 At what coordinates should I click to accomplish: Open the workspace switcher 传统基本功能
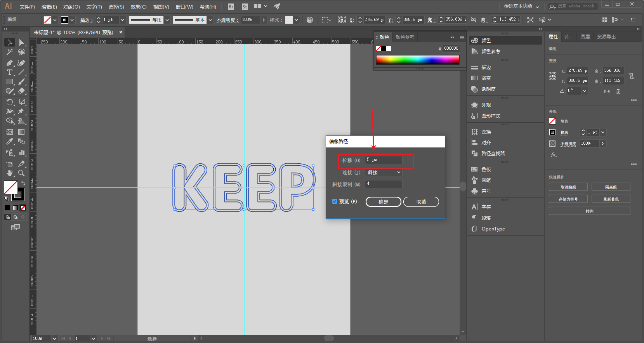point(521,6)
